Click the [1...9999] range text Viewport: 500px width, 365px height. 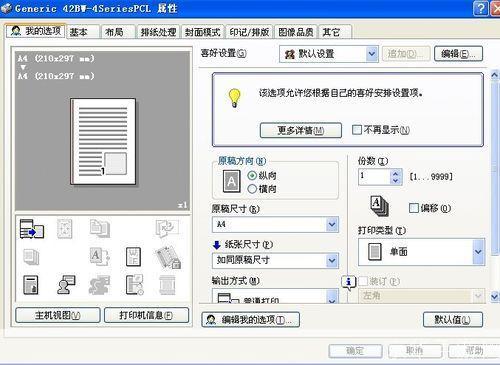click(x=431, y=177)
